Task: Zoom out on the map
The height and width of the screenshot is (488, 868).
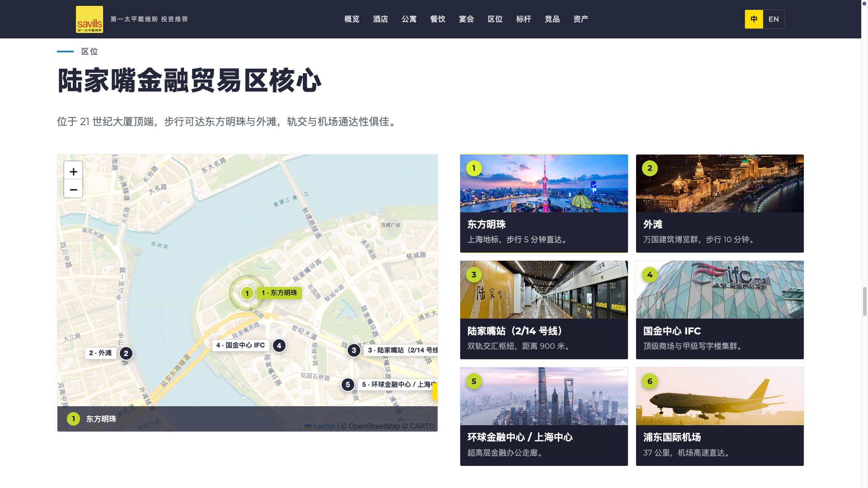Action: [73, 189]
